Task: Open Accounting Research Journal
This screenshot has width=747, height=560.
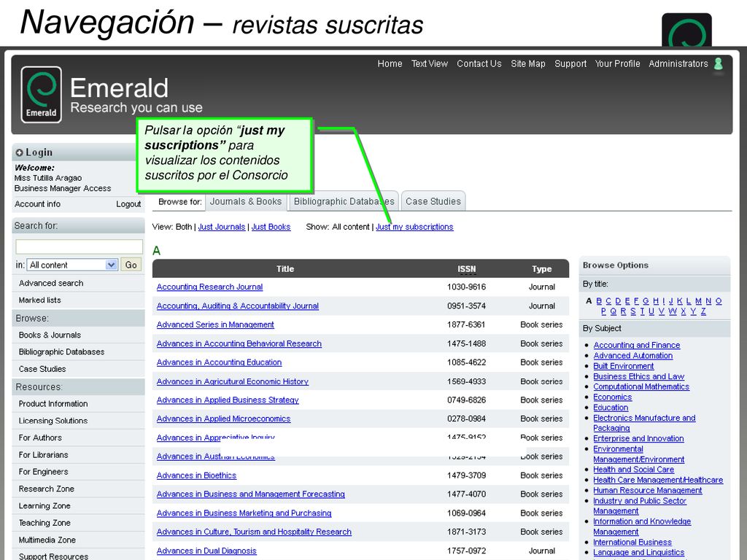Action: (x=209, y=287)
